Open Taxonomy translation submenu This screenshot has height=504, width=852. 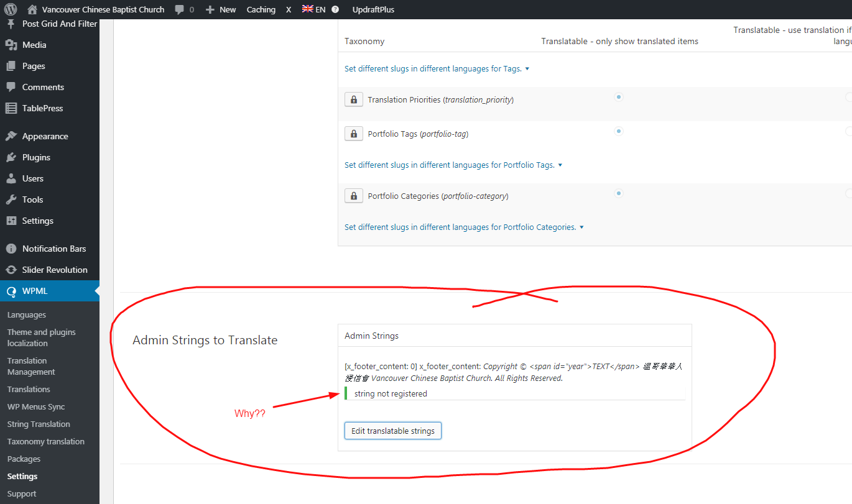(x=46, y=442)
